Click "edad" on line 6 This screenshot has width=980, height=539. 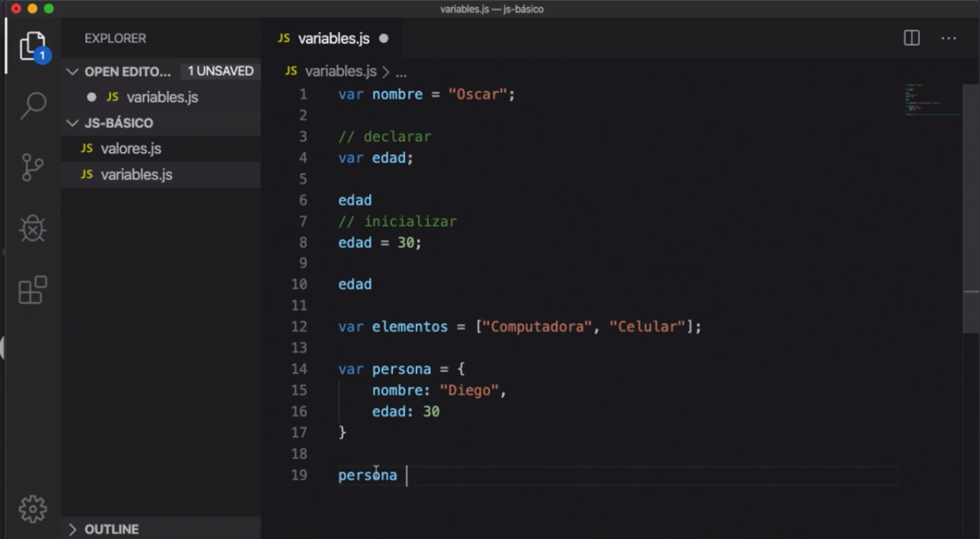click(355, 200)
